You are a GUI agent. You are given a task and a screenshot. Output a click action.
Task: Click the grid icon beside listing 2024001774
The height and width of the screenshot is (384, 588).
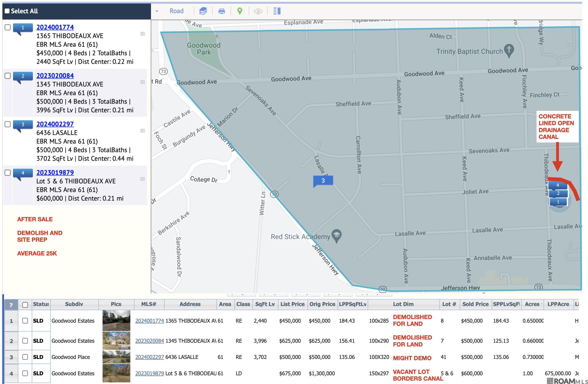tap(142, 34)
